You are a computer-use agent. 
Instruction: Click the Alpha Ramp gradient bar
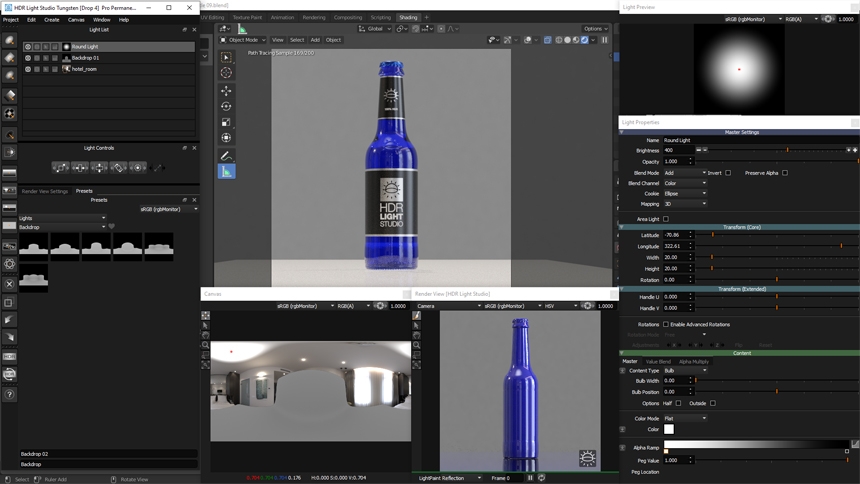click(x=756, y=444)
